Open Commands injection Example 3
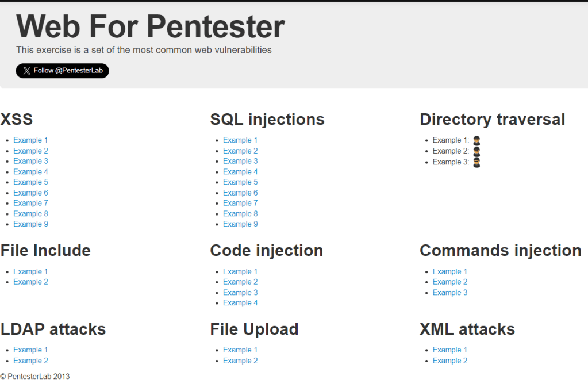Screen dimensions: 588x387 (x=450, y=293)
